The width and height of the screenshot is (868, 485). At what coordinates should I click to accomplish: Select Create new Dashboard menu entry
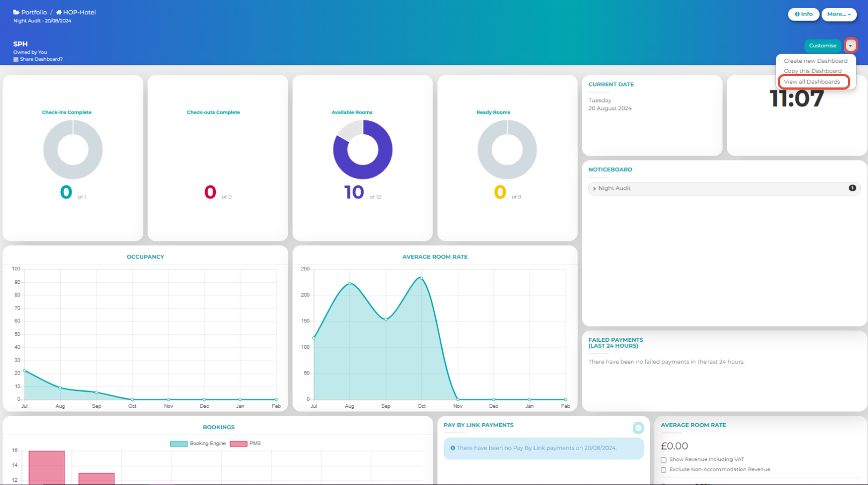(815, 61)
